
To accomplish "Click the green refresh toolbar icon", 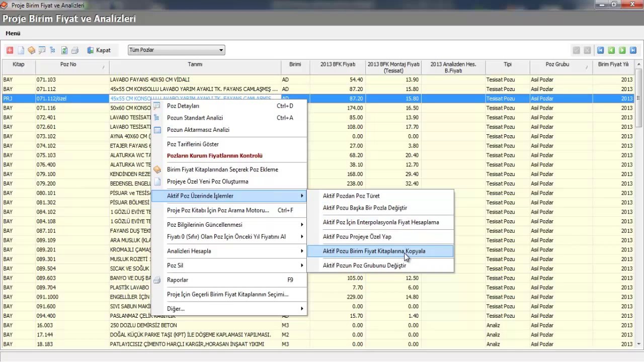I will tap(64, 50).
